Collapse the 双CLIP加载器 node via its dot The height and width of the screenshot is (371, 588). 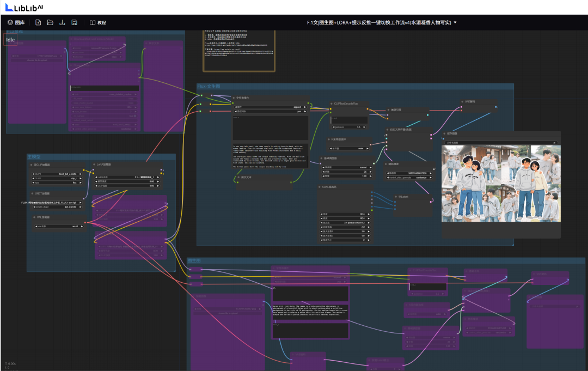point(32,165)
